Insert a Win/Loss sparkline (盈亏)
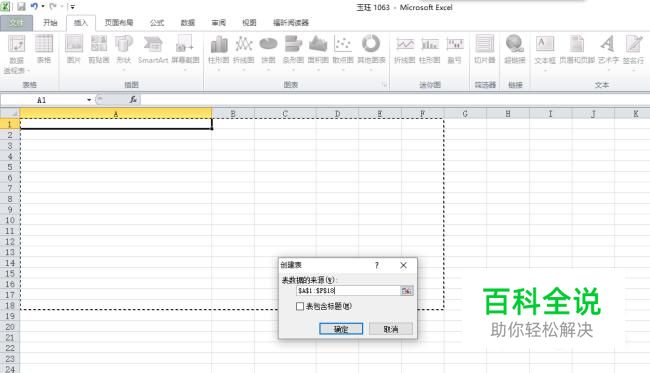The image size is (650, 373). point(455,50)
